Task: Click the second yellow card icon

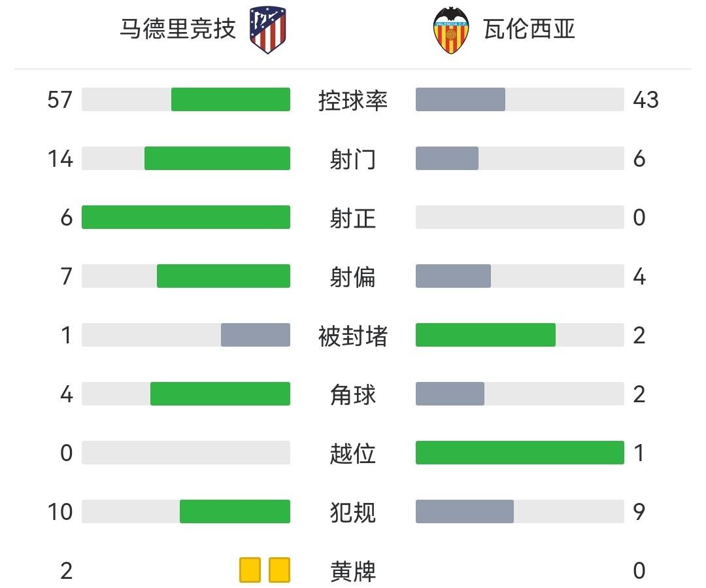Action: 280,570
